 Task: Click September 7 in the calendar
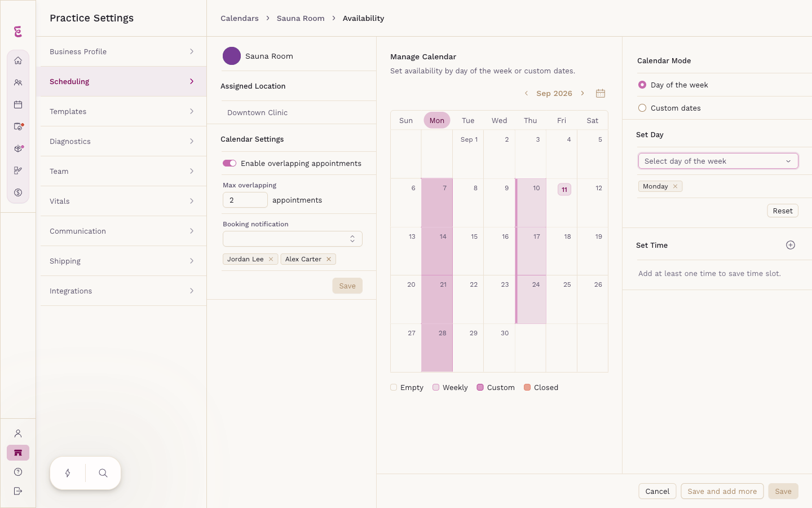[x=437, y=203]
